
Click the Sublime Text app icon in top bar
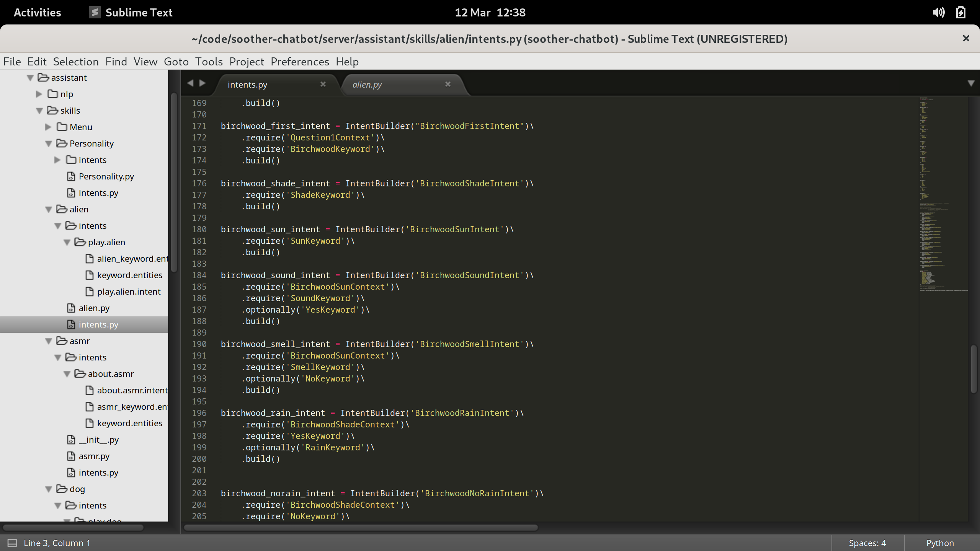95,12
